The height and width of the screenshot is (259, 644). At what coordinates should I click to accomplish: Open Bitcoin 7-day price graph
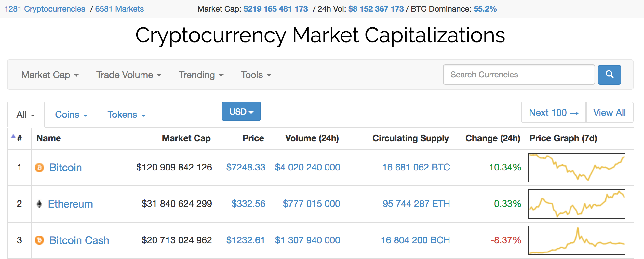point(576,168)
